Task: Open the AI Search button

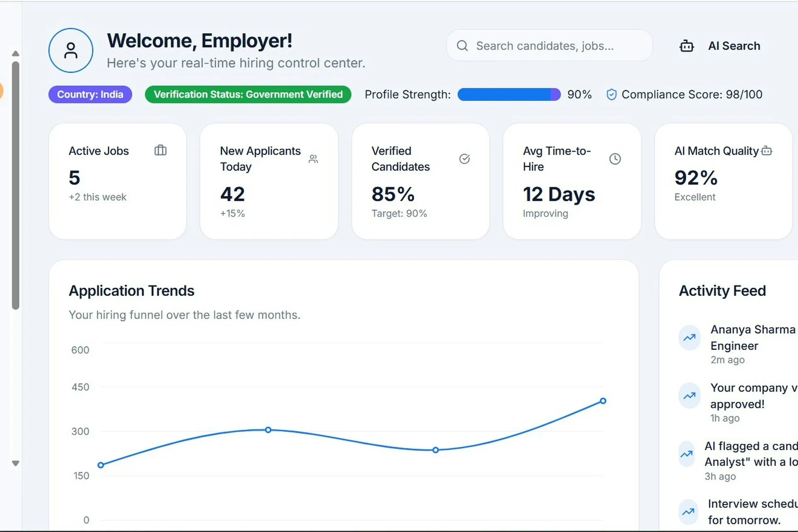Action: point(734,46)
